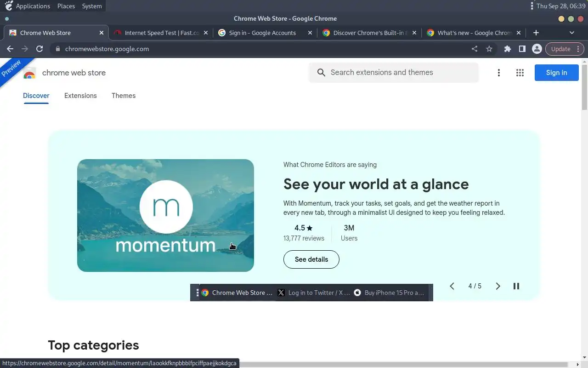The image size is (588, 368).
Task: Click the browser forward arrow
Action: tap(25, 49)
